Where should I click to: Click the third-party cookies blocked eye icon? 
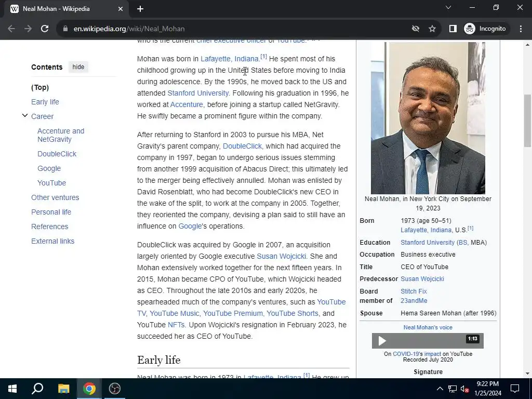pos(415,29)
